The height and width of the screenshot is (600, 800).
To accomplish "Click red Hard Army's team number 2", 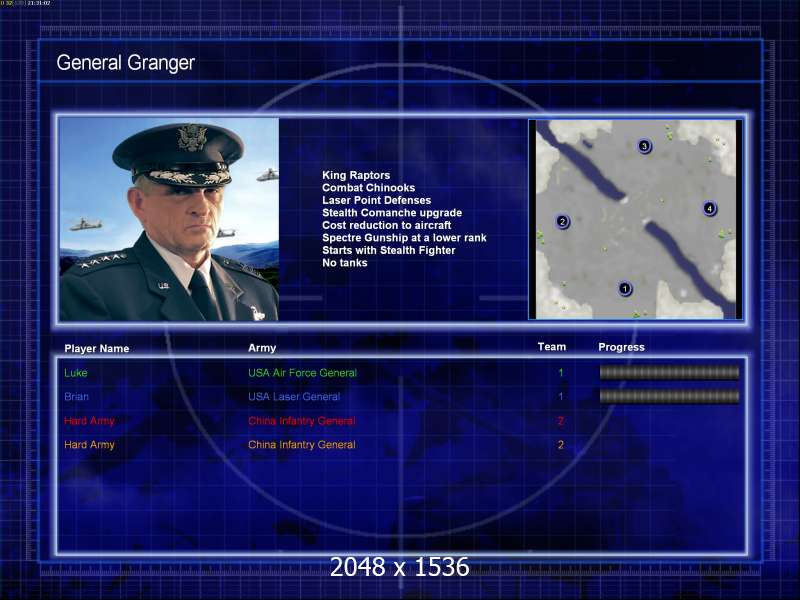I will (561, 421).
